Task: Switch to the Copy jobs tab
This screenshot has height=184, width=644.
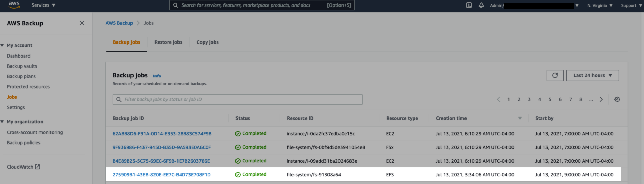Action: click(x=207, y=42)
